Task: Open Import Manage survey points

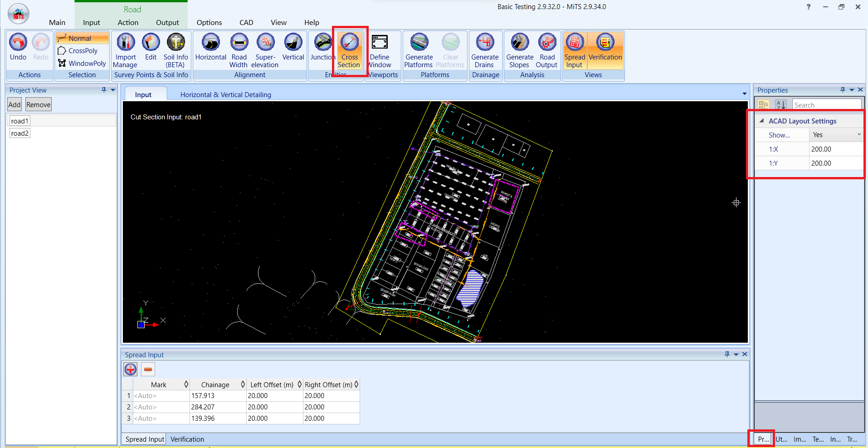Action: click(x=126, y=50)
